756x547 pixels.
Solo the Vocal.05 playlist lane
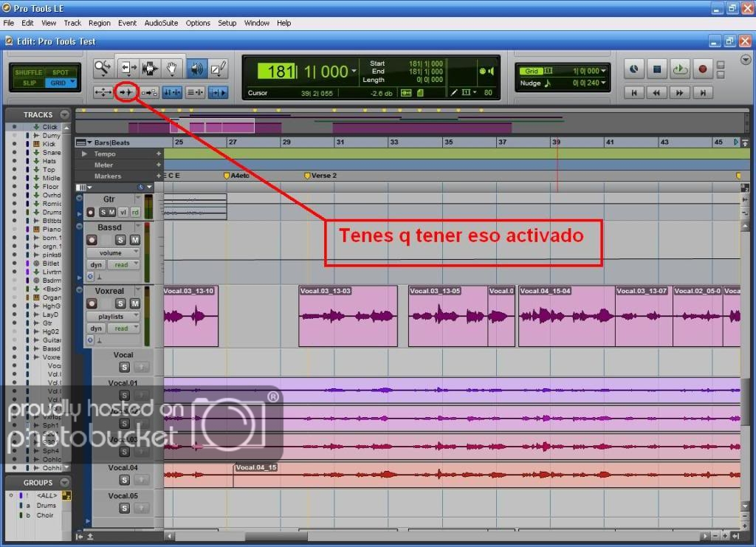click(124, 508)
